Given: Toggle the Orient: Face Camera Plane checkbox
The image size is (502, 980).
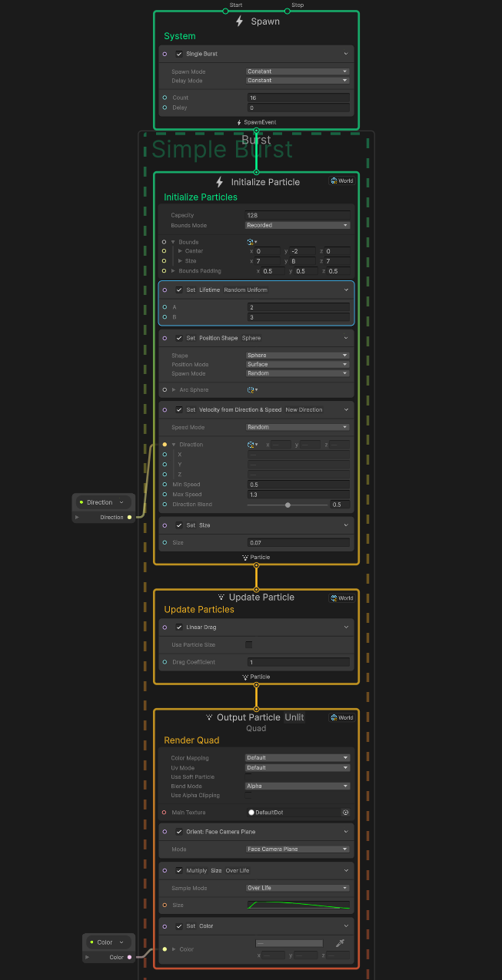Looking at the screenshot, I should click(179, 832).
